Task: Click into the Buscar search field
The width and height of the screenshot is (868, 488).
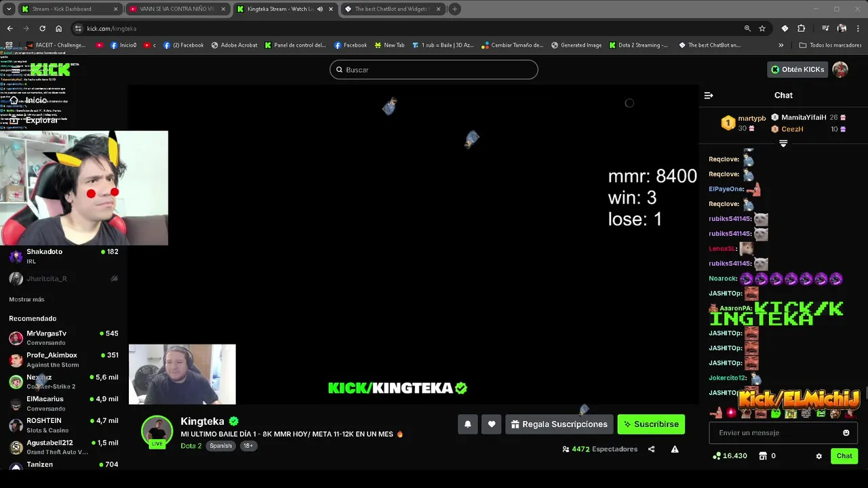Action: tap(434, 70)
